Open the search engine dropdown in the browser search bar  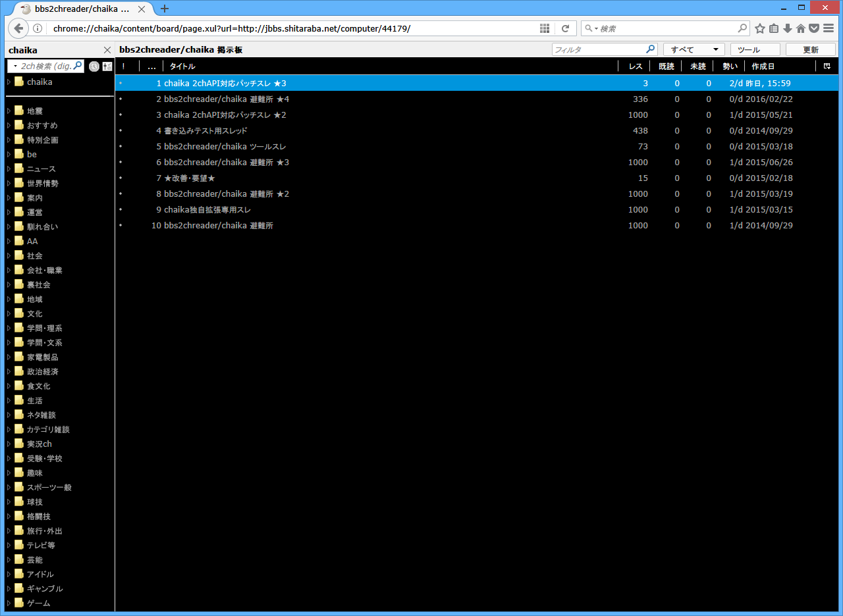click(590, 28)
